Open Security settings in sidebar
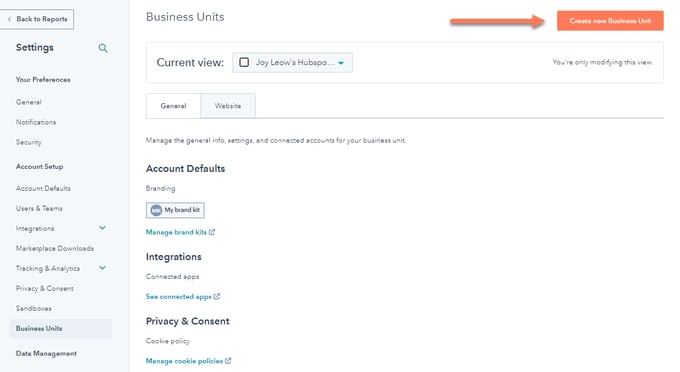The image size is (680, 372). click(x=29, y=142)
